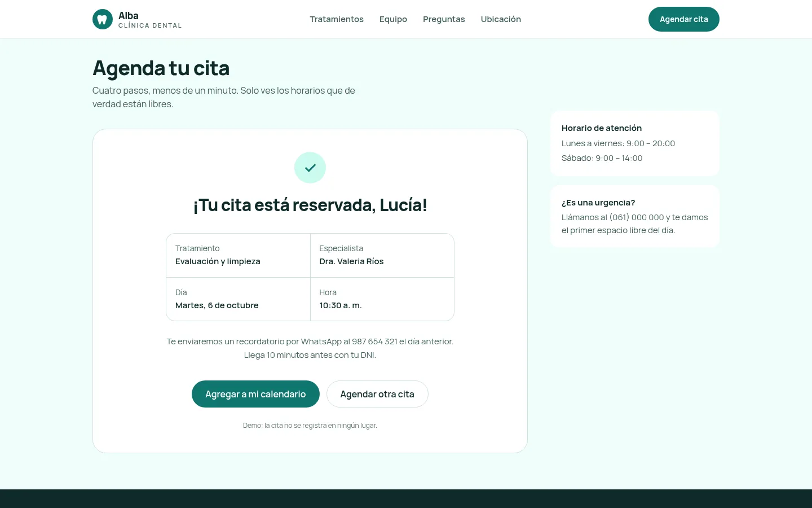
Task: Click the Alba tooth logo icon
Action: pos(103,19)
